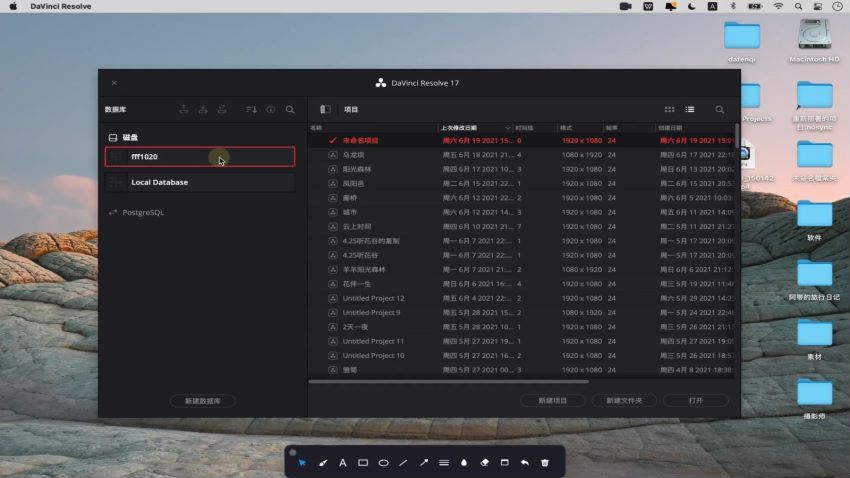Open DaVinci Resolve menu in menu bar

coord(60,6)
